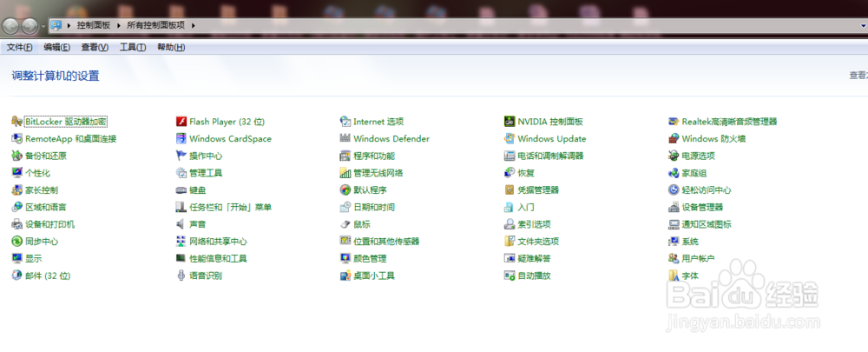The height and width of the screenshot is (352, 868).
Task: Open the 通知区域图标 link
Action: point(707,224)
